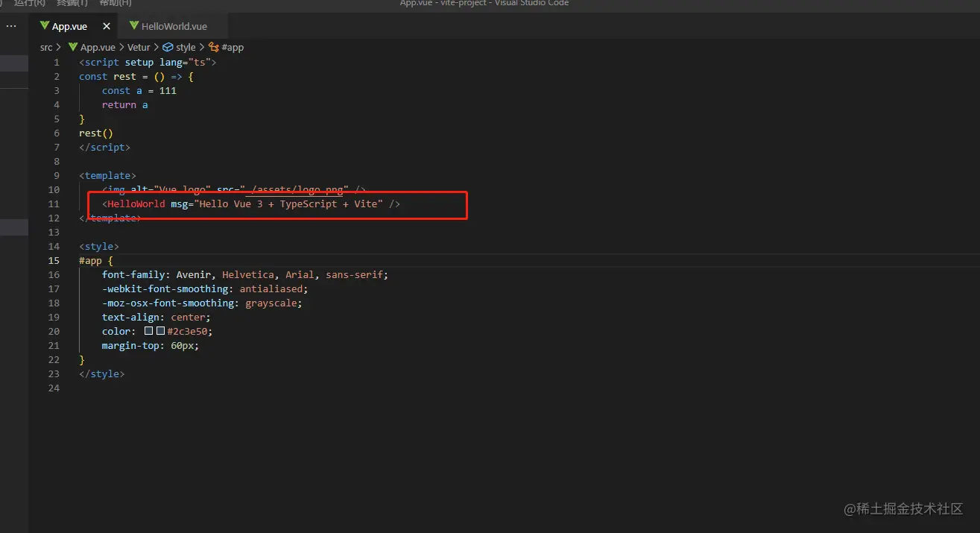Click the font-family declaration line
Screen dimensions: 980x533
(245, 274)
